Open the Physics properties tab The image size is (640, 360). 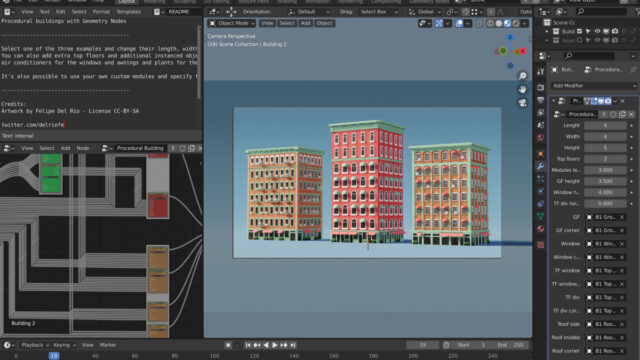click(541, 191)
